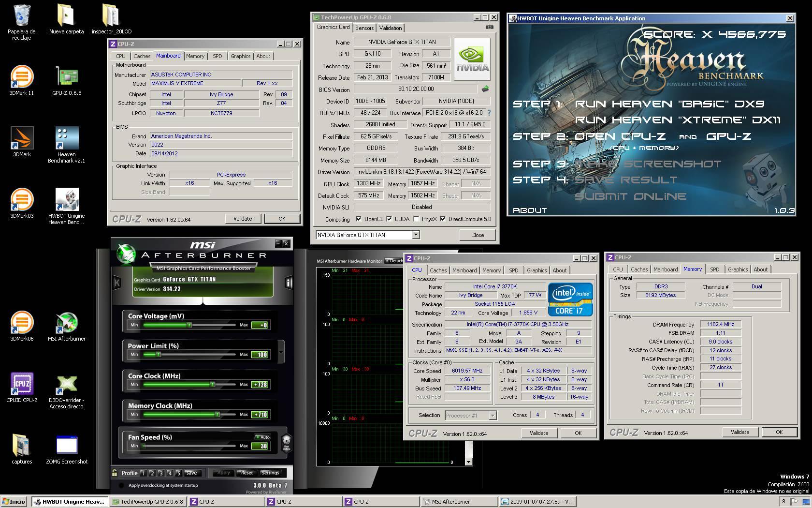Click hardware monitor scrollbar down arrow
Viewport: 812px width, 508px height.
point(468,462)
